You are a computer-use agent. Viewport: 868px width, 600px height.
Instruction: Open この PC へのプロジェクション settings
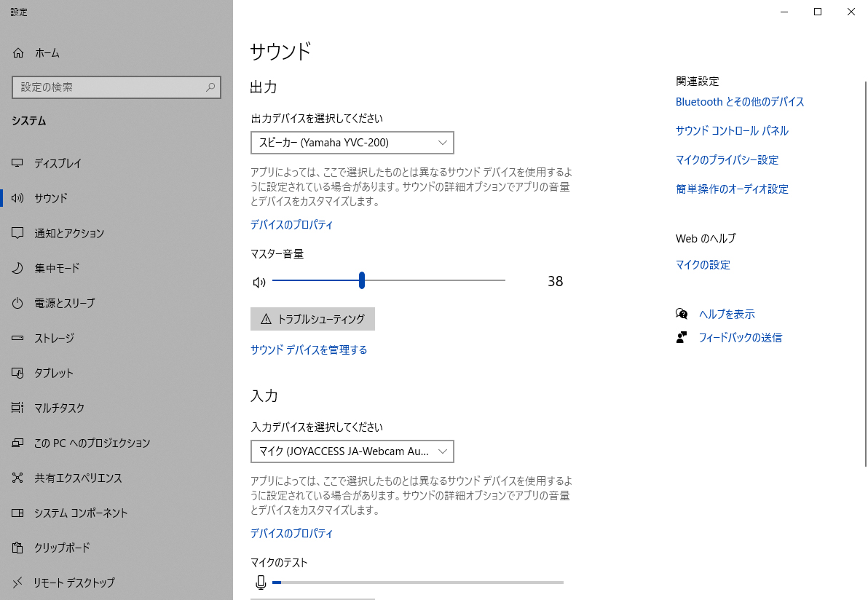[x=92, y=443]
